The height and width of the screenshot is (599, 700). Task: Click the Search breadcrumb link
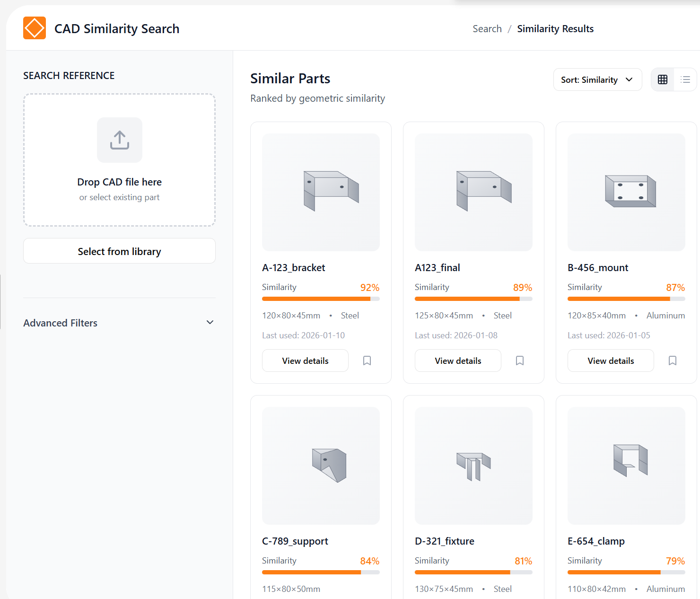tap(487, 29)
